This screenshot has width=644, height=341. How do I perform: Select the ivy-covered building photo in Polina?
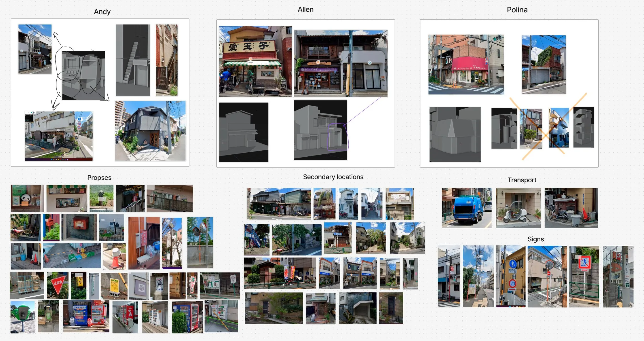point(544,65)
